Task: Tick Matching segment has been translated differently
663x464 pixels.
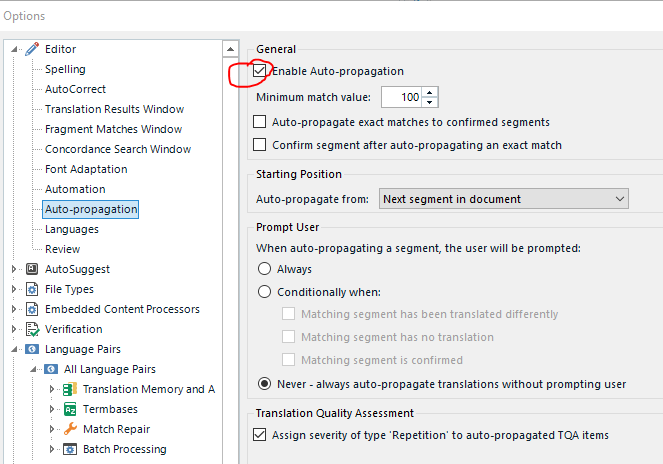Action: tap(288, 314)
